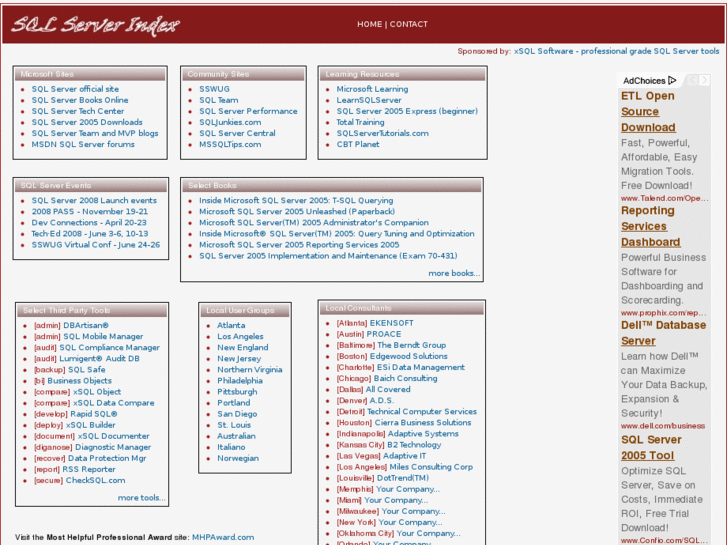Open MSSQLTips.com link
The image size is (727, 545).
230,144
